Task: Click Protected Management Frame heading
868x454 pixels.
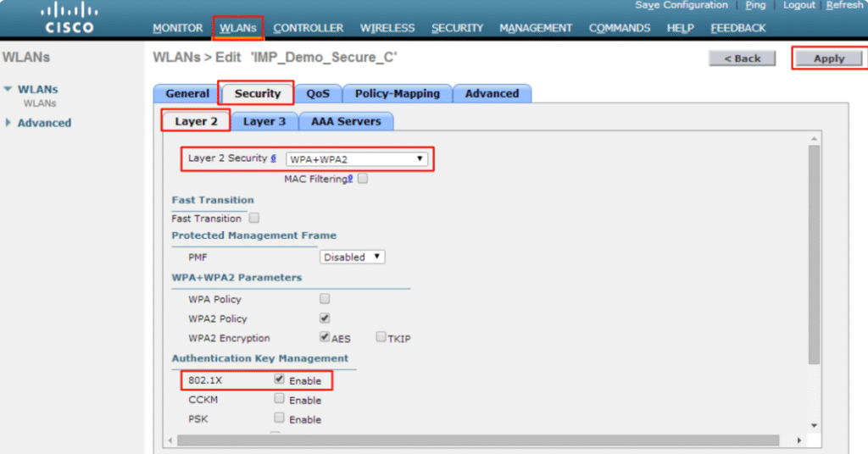Action: (x=253, y=235)
